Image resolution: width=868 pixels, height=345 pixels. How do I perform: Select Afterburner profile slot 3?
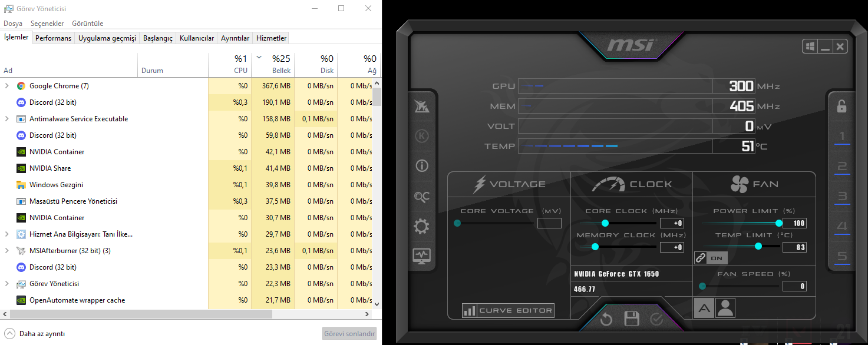(x=842, y=197)
